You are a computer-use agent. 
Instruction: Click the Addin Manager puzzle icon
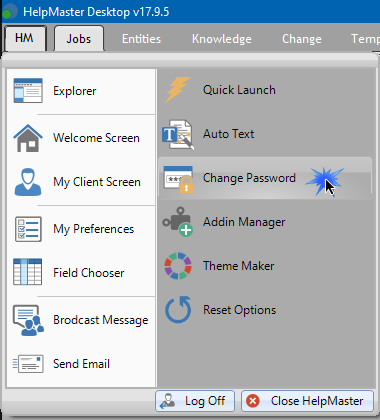(x=178, y=222)
